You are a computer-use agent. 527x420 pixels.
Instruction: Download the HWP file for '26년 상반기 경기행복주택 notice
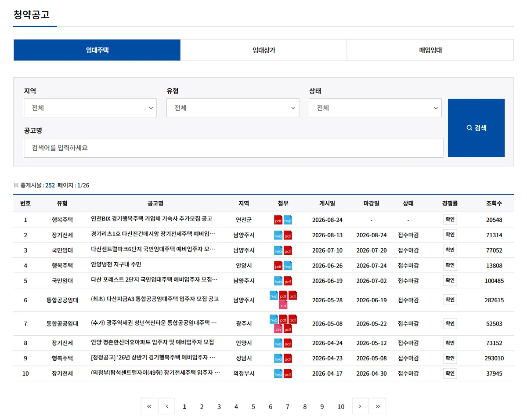[x=278, y=358]
